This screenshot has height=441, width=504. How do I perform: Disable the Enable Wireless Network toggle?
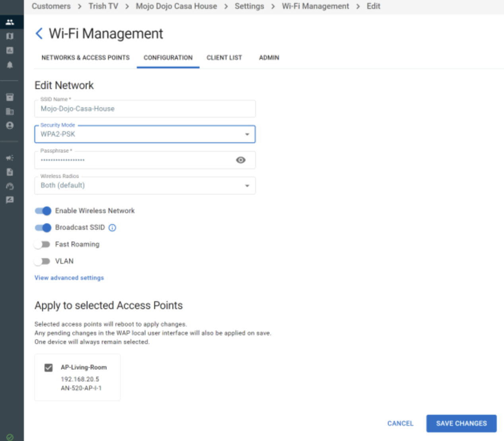[43, 211]
